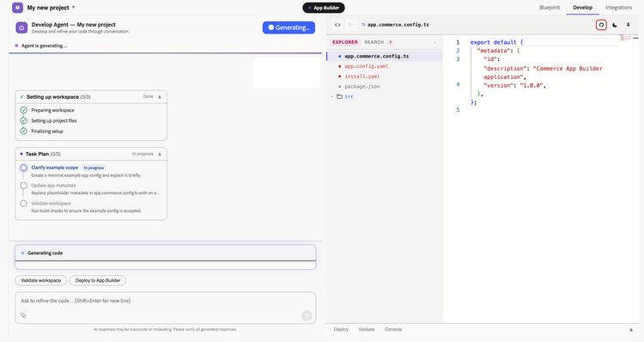Click the app.commerce.config.ts filename in the editor header

click(398, 25)
